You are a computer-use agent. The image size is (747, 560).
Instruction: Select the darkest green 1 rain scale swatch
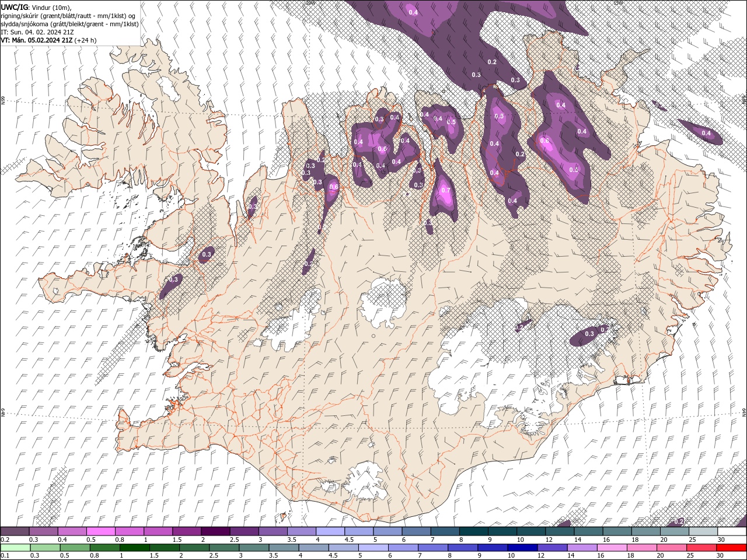coord(135,548)
